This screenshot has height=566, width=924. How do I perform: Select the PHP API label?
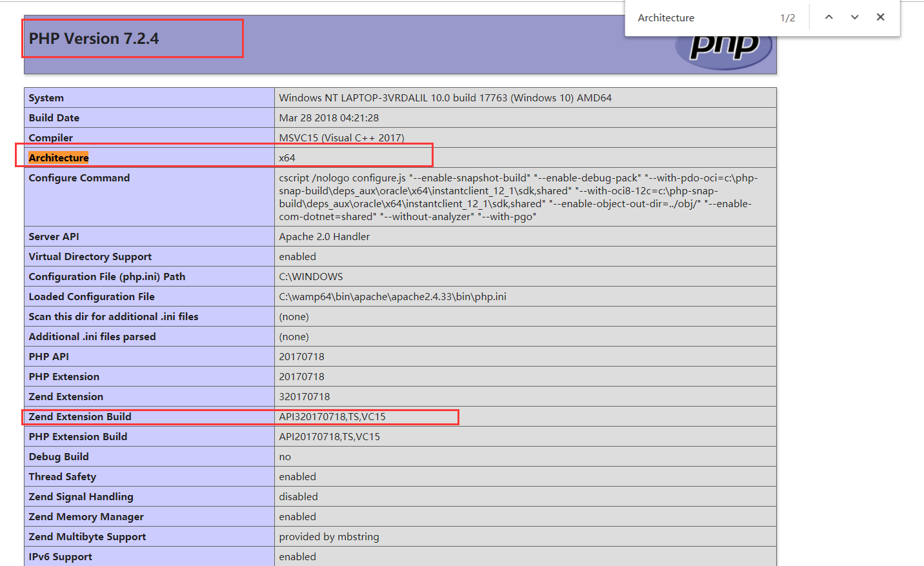click(49, 357)
